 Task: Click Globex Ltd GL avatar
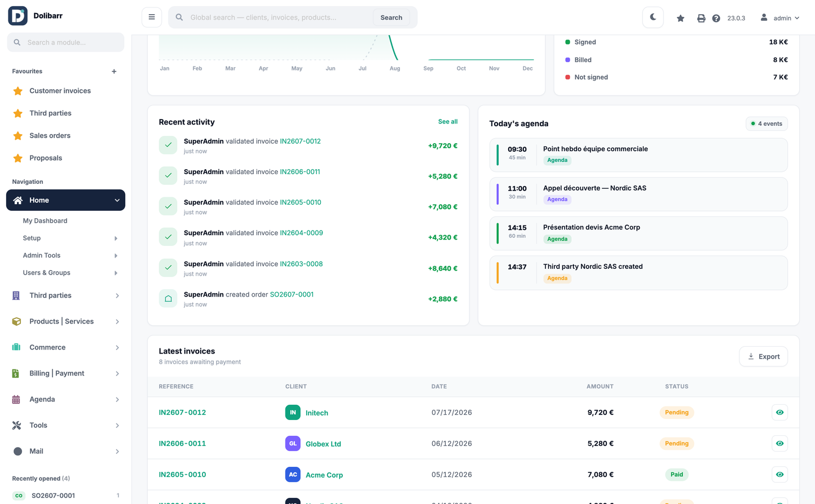point(293,444)
